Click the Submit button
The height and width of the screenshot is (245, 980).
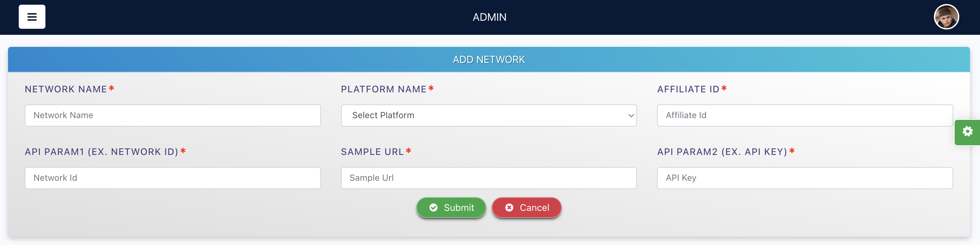[451, 207]
